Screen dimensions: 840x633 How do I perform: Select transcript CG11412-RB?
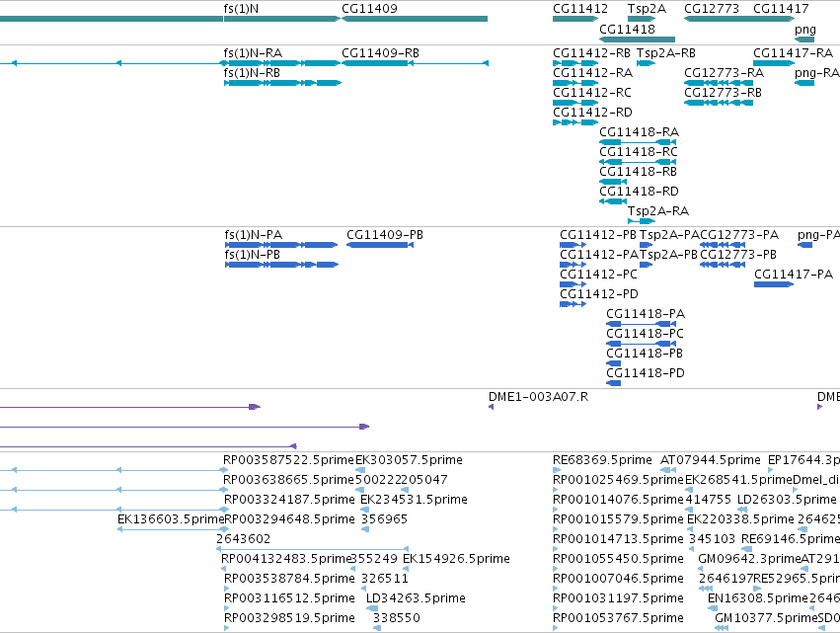coord(575,63)
